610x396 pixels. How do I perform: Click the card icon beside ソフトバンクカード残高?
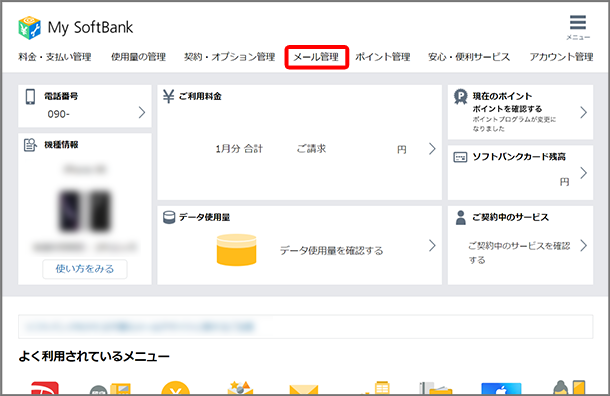pyautogui.click(x=460, y=157)
